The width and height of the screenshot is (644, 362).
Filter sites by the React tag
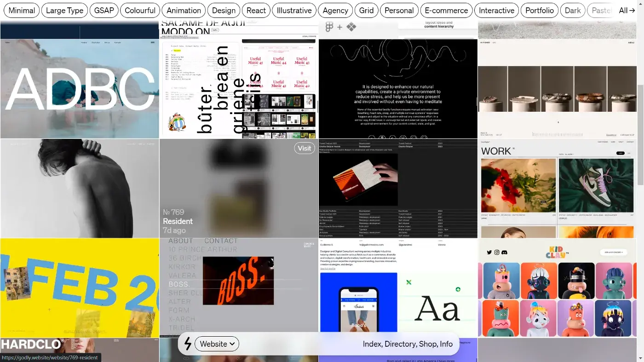click(256, 10)
